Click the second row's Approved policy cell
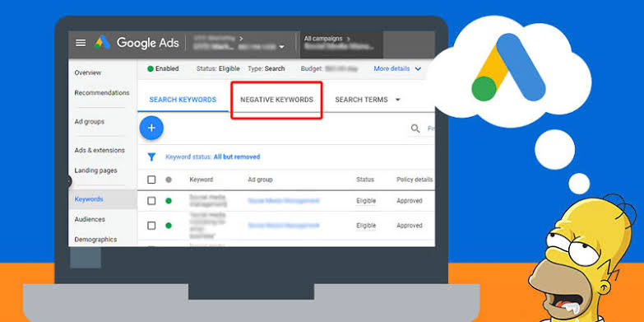Image resolution: width=644 pixels, height=322 pixels. (410, 226)
